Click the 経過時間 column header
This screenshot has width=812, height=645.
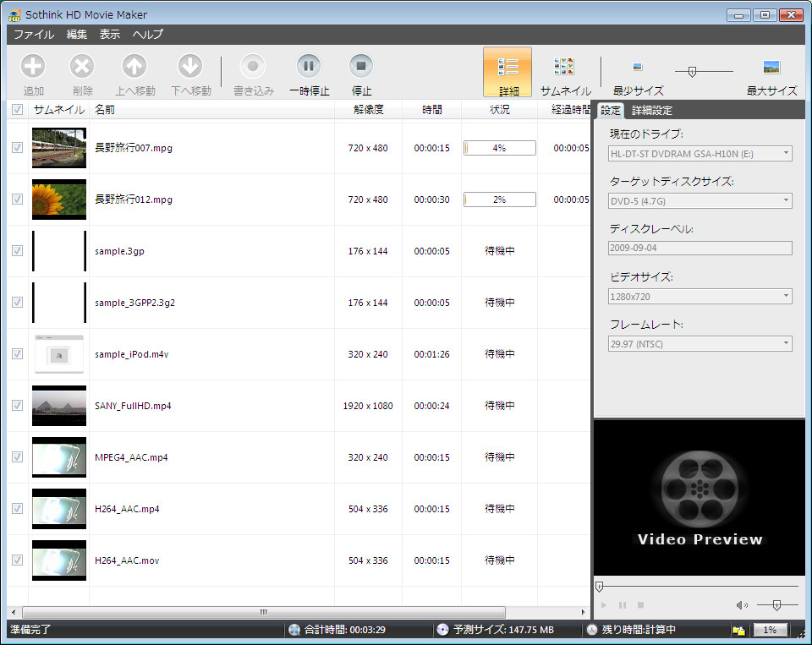564,110
